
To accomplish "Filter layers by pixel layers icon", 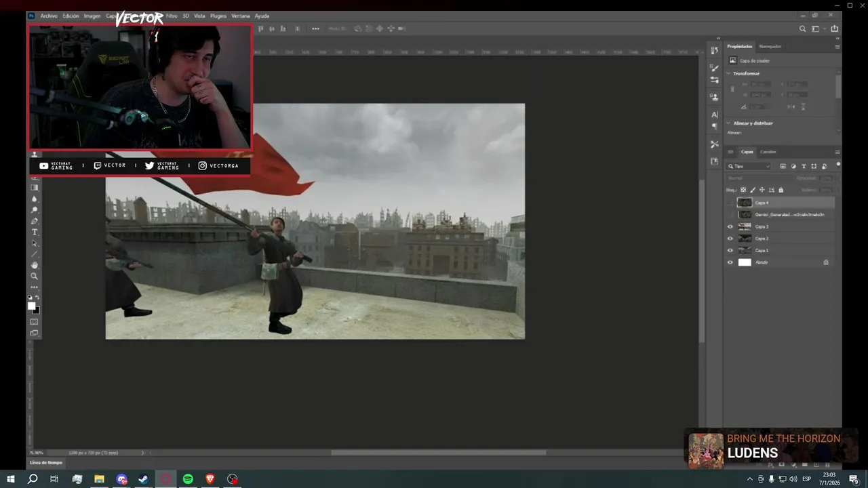I will click(783, 166).
